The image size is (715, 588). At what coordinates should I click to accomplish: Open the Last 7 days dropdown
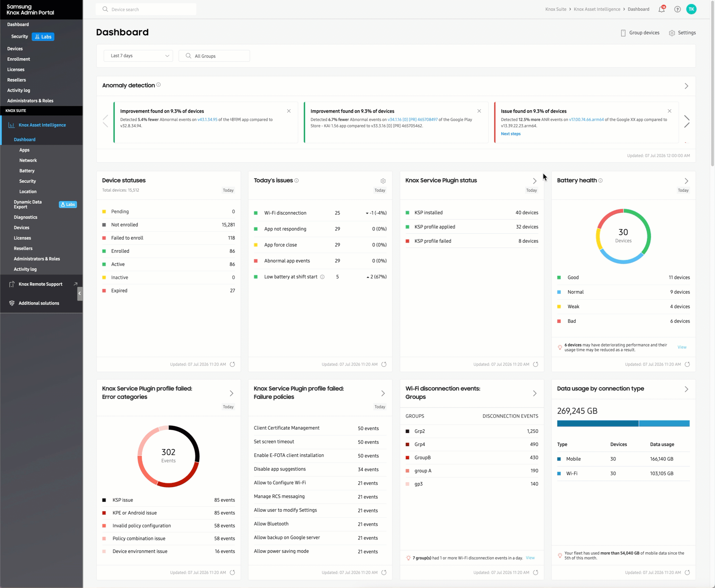pos(138,56)
